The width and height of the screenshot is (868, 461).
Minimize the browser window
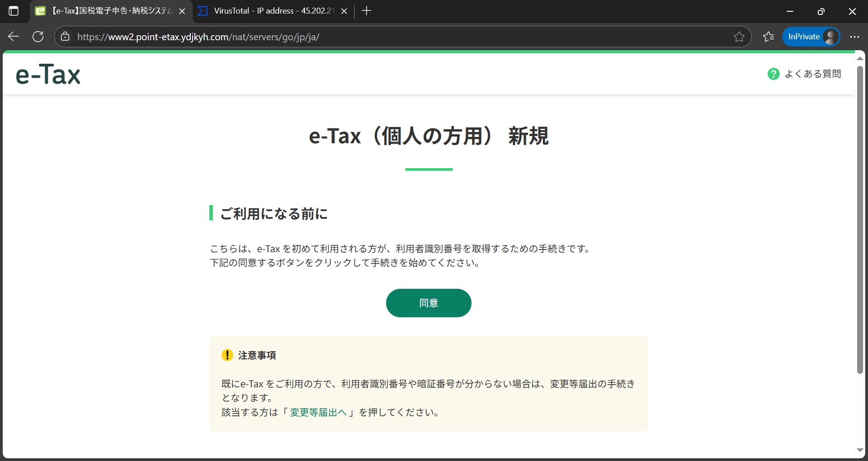tap(790, 11)
